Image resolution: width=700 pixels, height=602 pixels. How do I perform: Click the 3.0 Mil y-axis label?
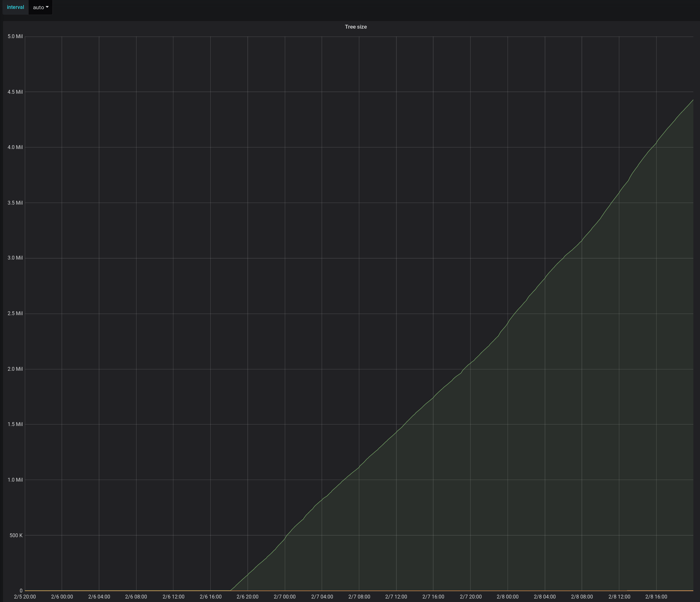click(15, 258)
